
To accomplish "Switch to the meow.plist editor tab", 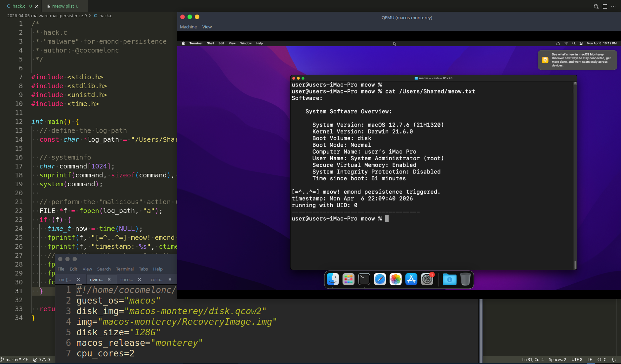I will coord(63,6).
